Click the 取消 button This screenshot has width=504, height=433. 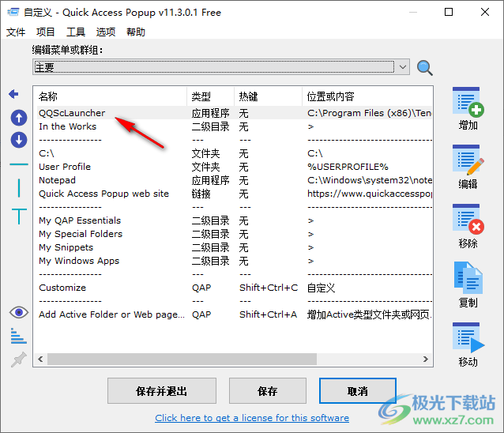pyautogui.click(x=357, y=391)
